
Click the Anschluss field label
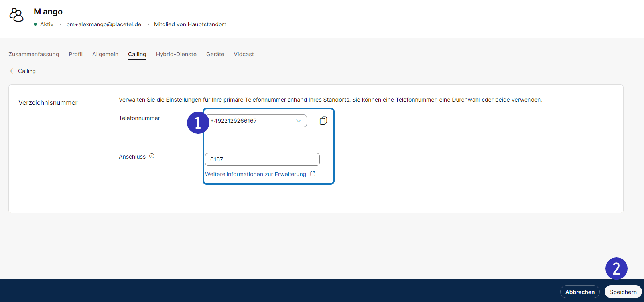132,157
